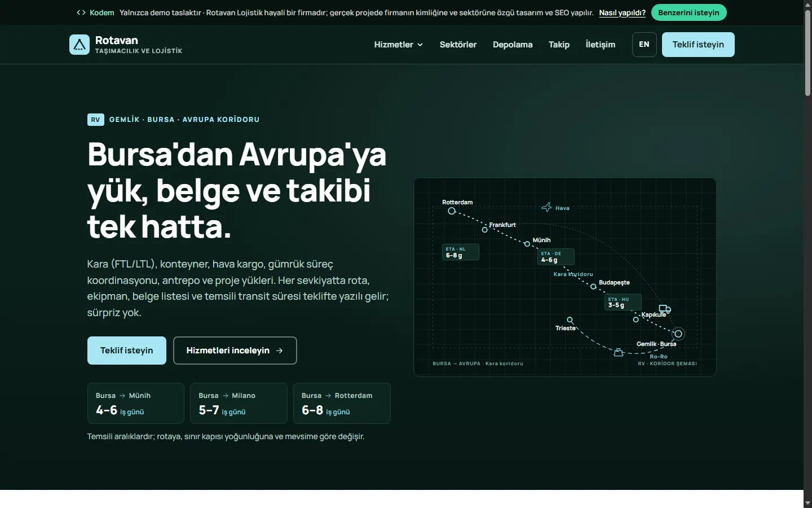
Task: Navigate to İletişim
Action: click(601, 45)
